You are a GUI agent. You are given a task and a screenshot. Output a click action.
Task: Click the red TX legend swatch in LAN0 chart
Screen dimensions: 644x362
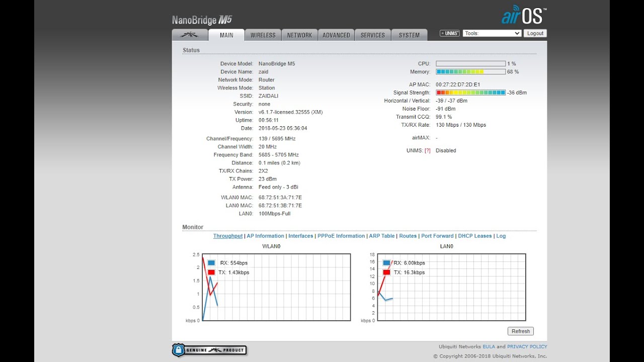click(386, 273)
